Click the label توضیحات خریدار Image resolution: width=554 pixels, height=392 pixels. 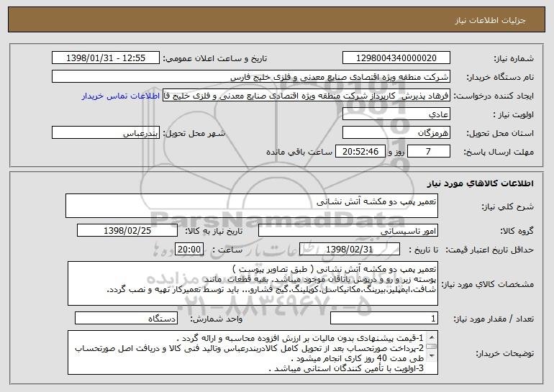pyautogui.click(x=504, y=353)
